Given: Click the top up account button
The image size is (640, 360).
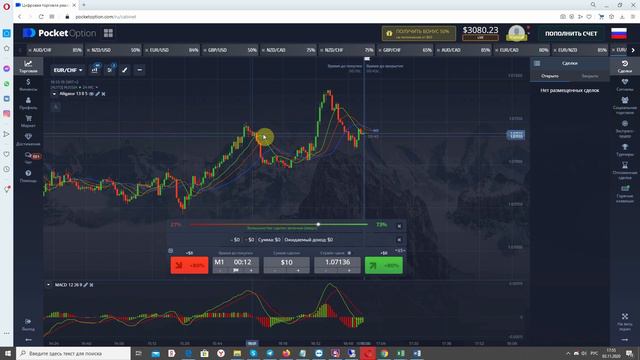Looking at the screenshot, I should pos(571,33).
